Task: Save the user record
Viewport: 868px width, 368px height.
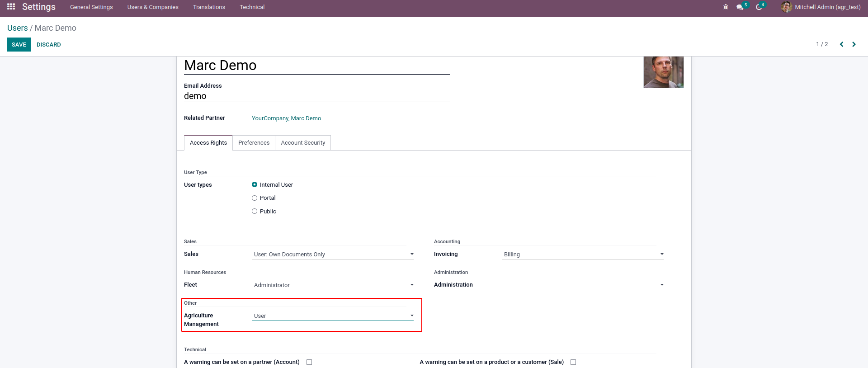Action: pyautogui.click(x=19, y=45)
